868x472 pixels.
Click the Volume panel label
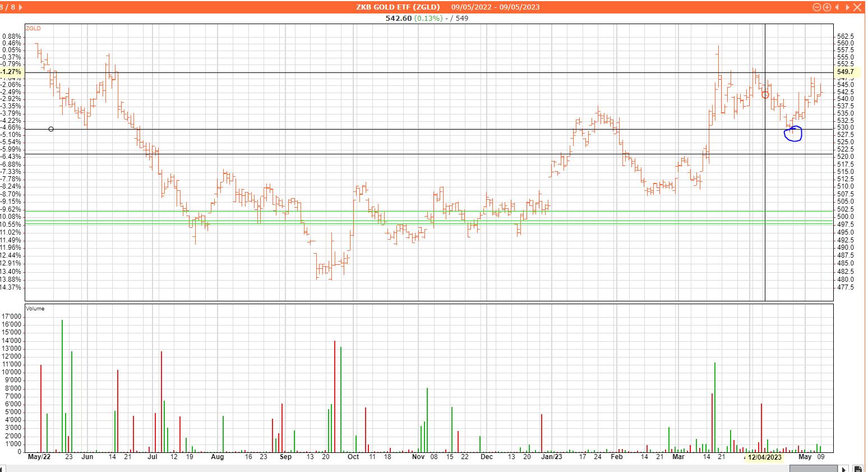(x=35, y=309)
